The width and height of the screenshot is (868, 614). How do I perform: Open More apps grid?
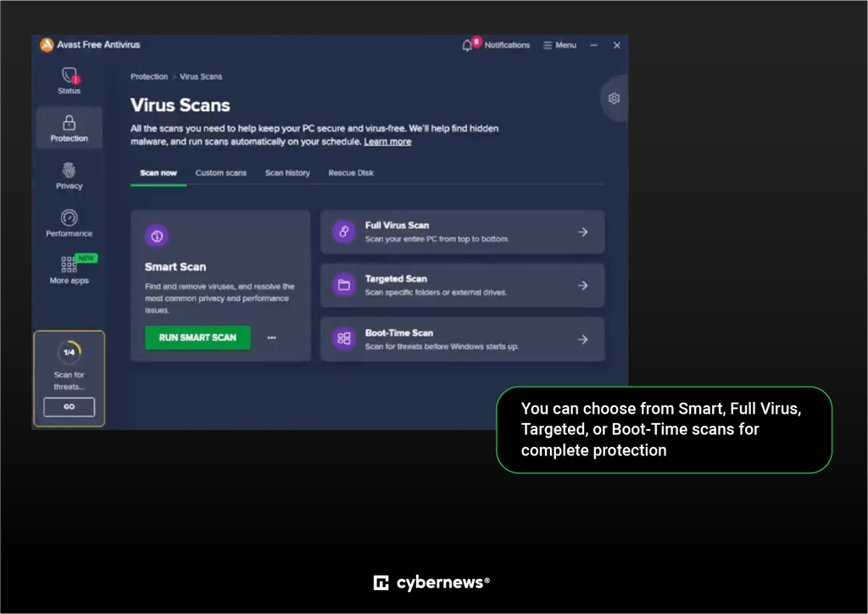(70, 271)
